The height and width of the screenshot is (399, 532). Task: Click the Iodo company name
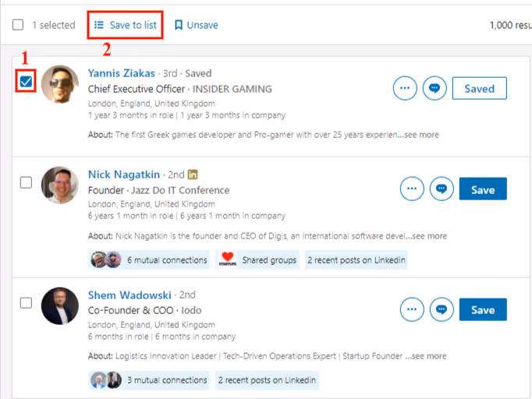pos(191,310)
